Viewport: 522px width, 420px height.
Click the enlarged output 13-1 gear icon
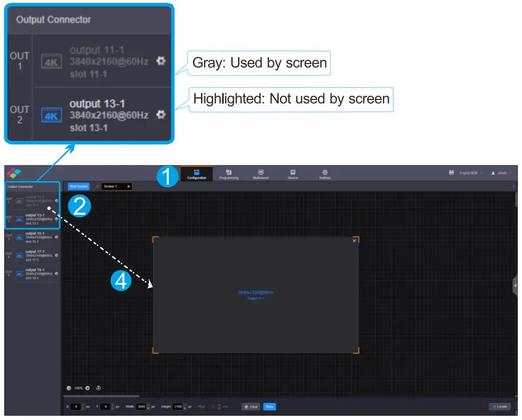tap(161, 115)
